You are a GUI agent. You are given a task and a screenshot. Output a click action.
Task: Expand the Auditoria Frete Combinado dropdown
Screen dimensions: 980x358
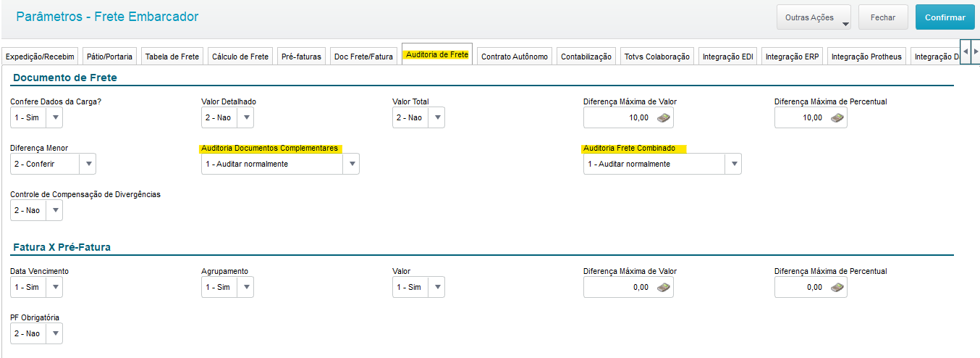pyautogui.click(x=733, y=164)
